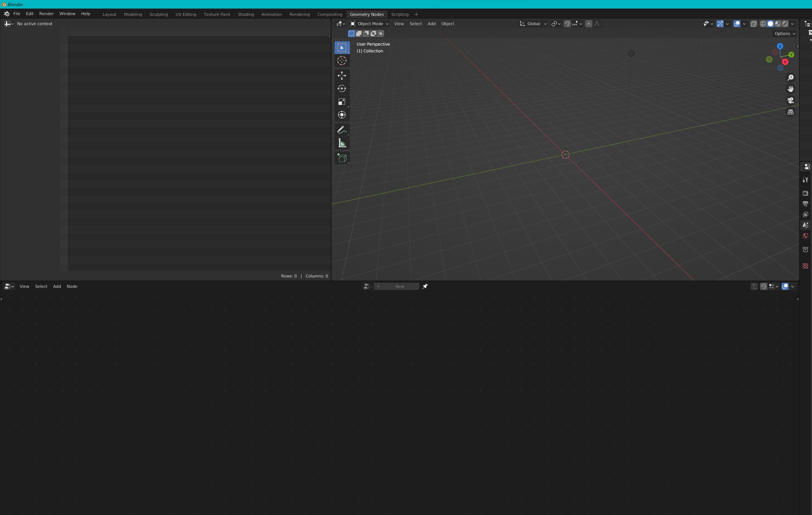Select the Annotate tool
Screen dimensions: 812x515
coord(342,130)
